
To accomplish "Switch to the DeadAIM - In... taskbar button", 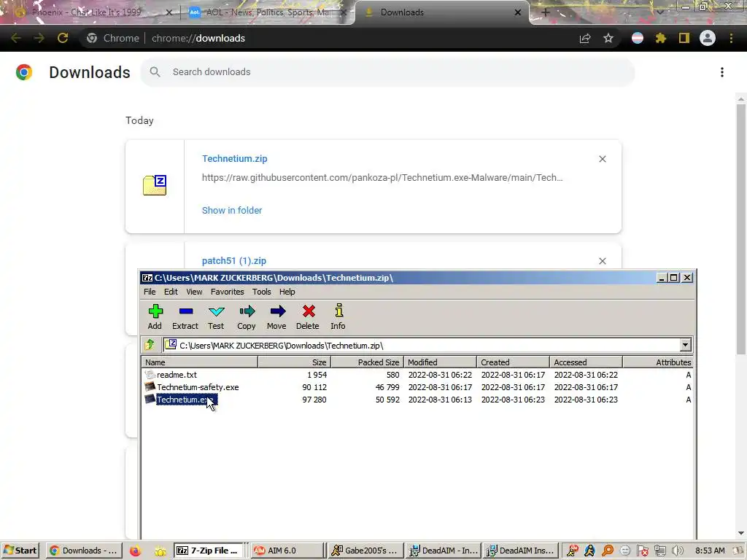I will [443, 551].
